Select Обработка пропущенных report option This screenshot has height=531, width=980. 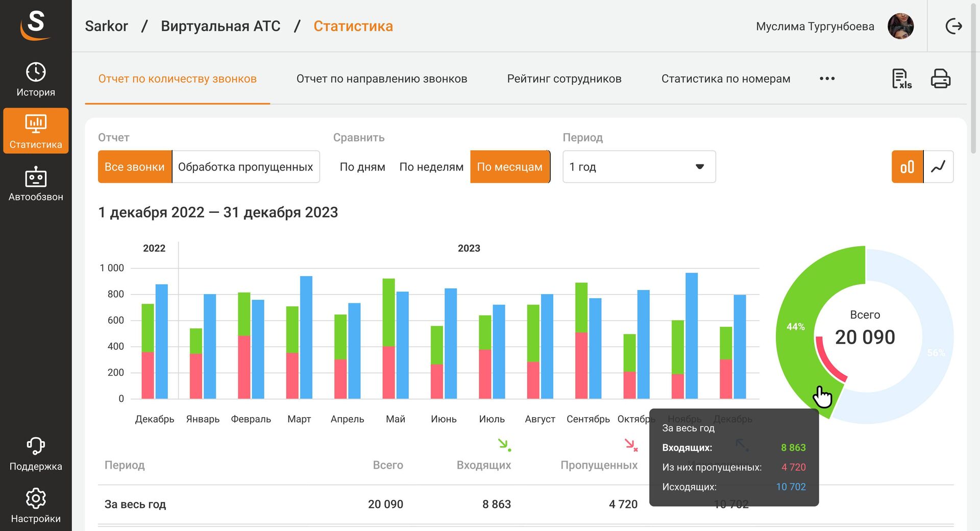(x=246, y=166)
